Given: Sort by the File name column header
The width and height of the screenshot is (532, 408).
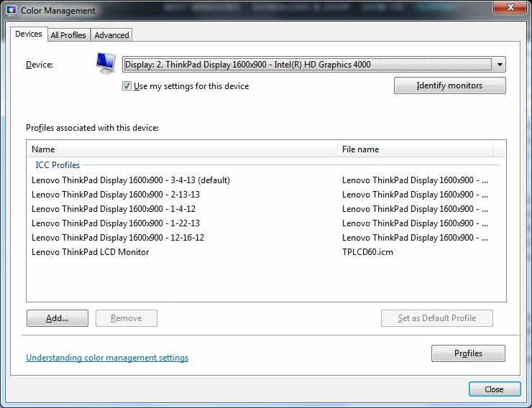Looking at the screenshot, I should [x=416, y=149].
